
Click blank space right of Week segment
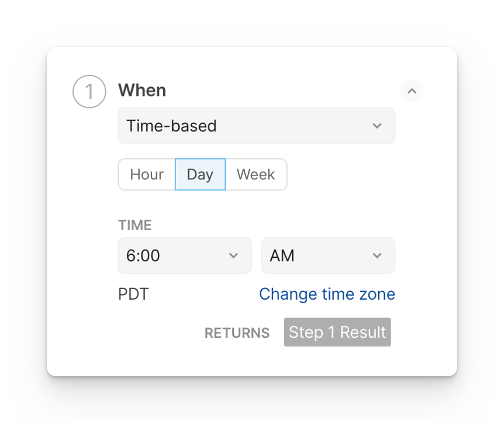[345, 175]
